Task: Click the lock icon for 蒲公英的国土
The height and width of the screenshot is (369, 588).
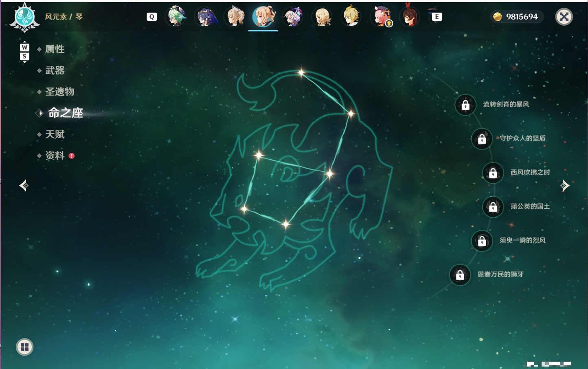Action: (x=493, y=207)
